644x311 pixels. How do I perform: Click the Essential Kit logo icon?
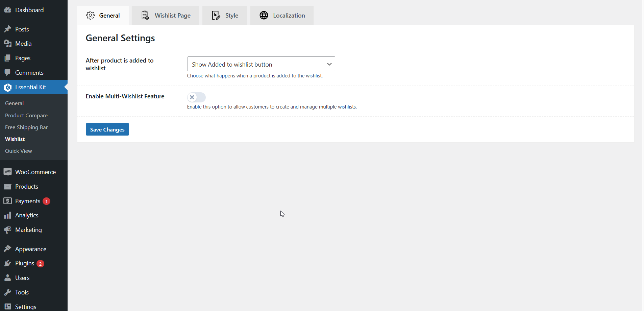(x=7, y=88)
